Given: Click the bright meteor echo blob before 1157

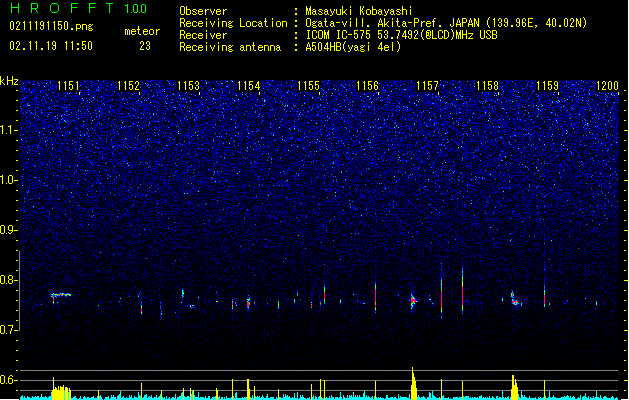Looking at the screenshot, I should point(413,301).
